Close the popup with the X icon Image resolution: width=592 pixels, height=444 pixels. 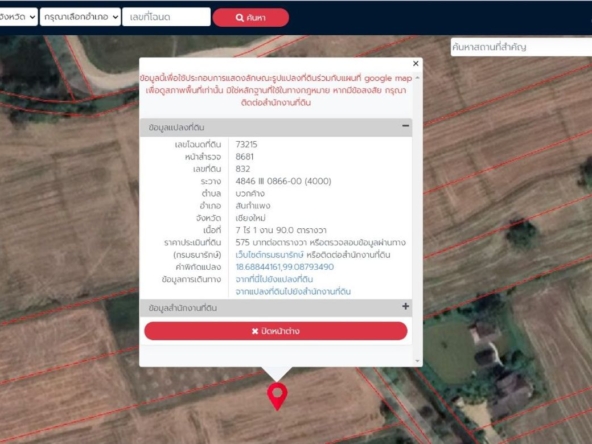click(x=416, y=63)
